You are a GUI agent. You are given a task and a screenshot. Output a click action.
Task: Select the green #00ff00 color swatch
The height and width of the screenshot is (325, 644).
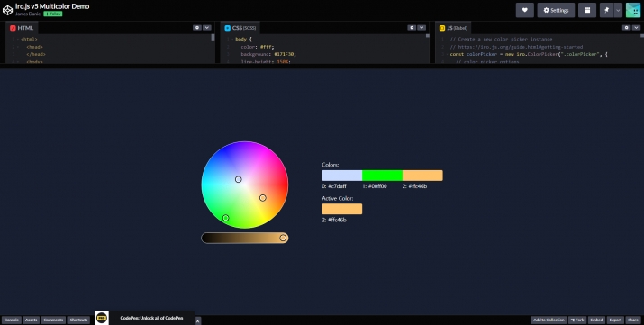383,176
